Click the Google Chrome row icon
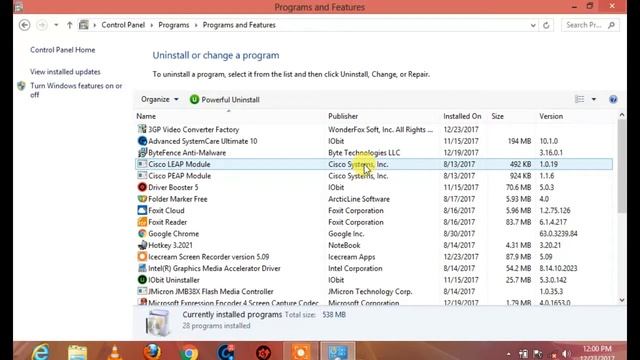Viewport: 640px width, 360px height. (142, 233)
